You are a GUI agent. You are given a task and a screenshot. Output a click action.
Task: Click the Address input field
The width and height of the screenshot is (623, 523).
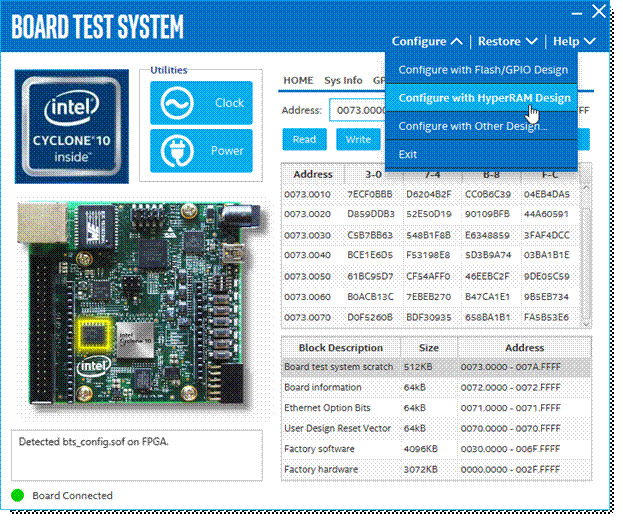click(x=358, y=110)
